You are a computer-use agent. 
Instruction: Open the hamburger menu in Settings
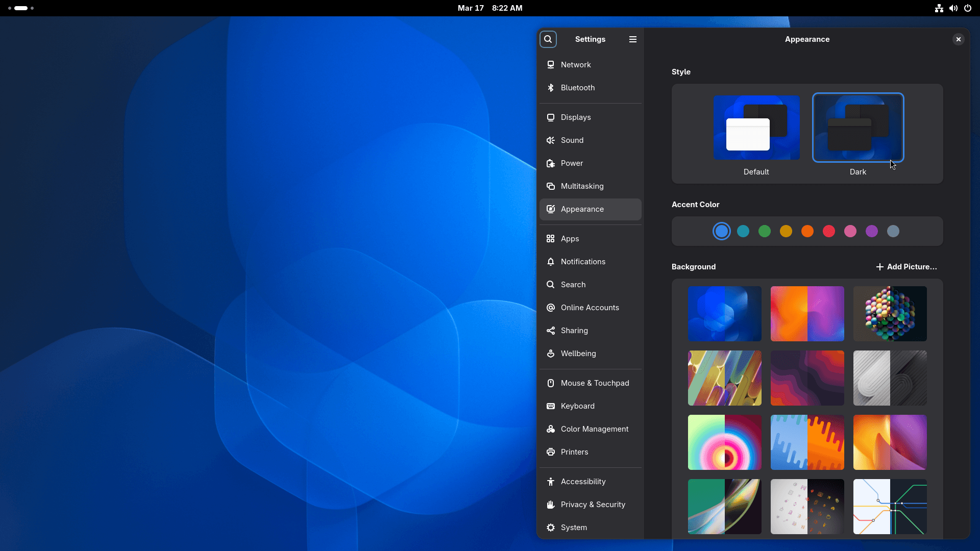[633, 39]
